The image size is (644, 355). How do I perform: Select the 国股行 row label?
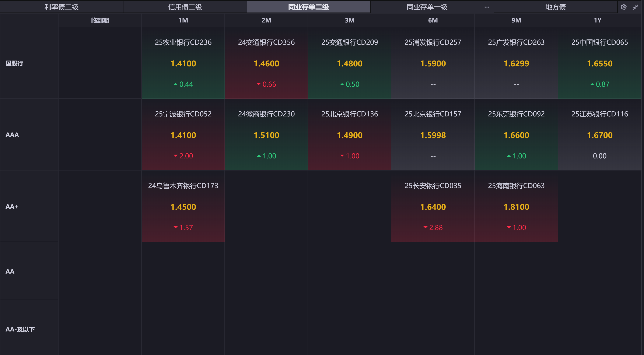click(14, 63)
